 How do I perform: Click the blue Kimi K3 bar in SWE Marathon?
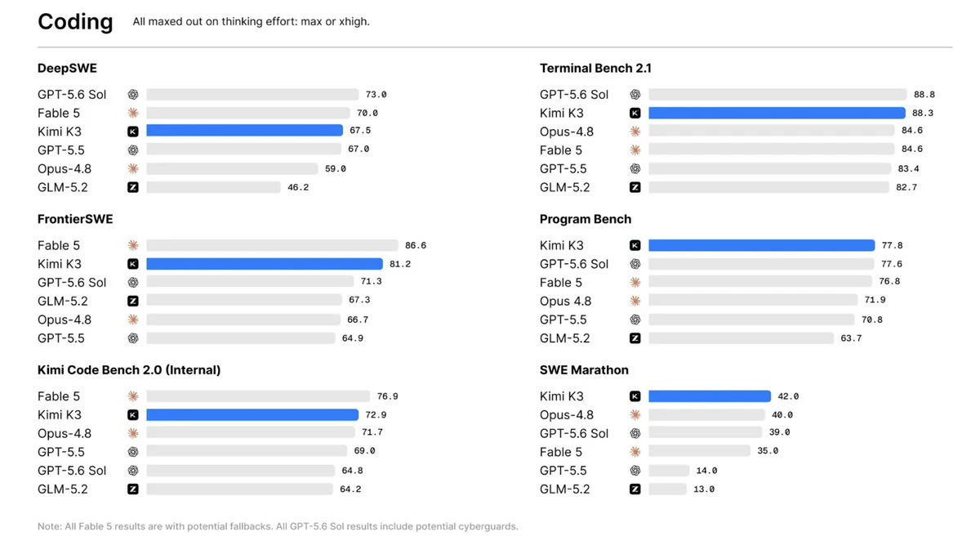click(710, 396)
